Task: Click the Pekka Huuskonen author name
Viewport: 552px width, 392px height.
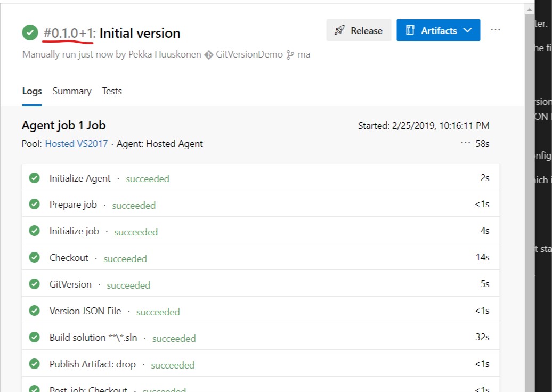Action: [x=165, y=54]
